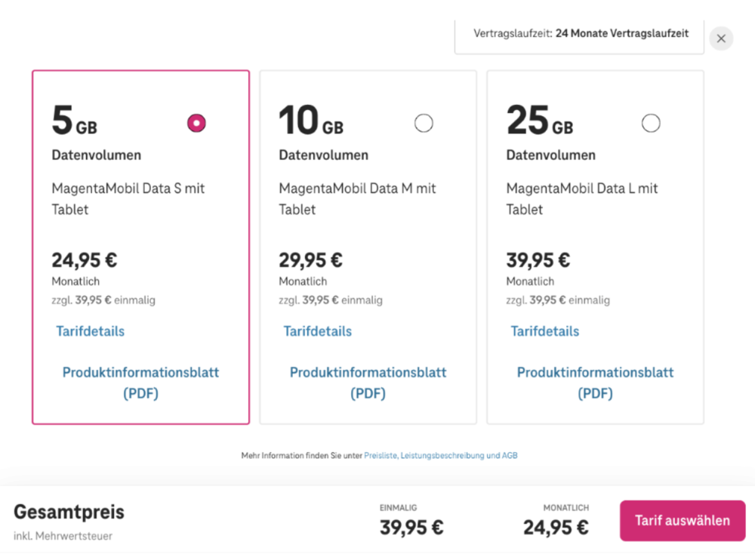The height and width of the screenshot is (560, 755).
Task: Open the Vertragslaufzeit selector showing 24 Monate
Action: (x=579, y=33)
